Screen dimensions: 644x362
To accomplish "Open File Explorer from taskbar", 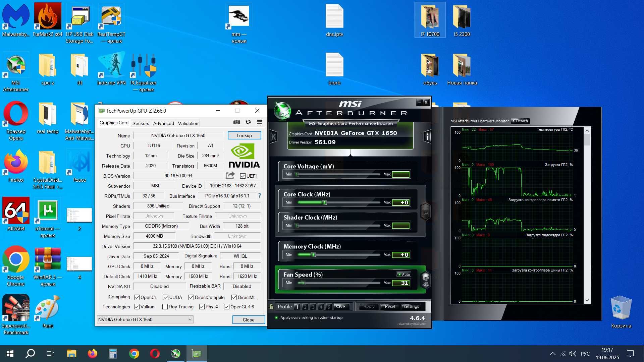I will point(71,353).
